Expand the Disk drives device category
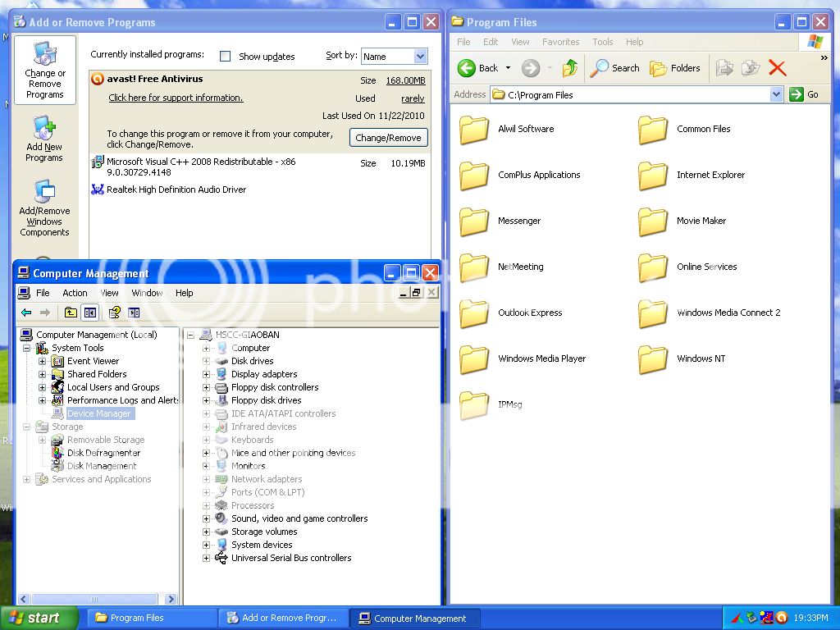Image resolution: width=840 pixels, height=630 pixels. pos(206,362)
